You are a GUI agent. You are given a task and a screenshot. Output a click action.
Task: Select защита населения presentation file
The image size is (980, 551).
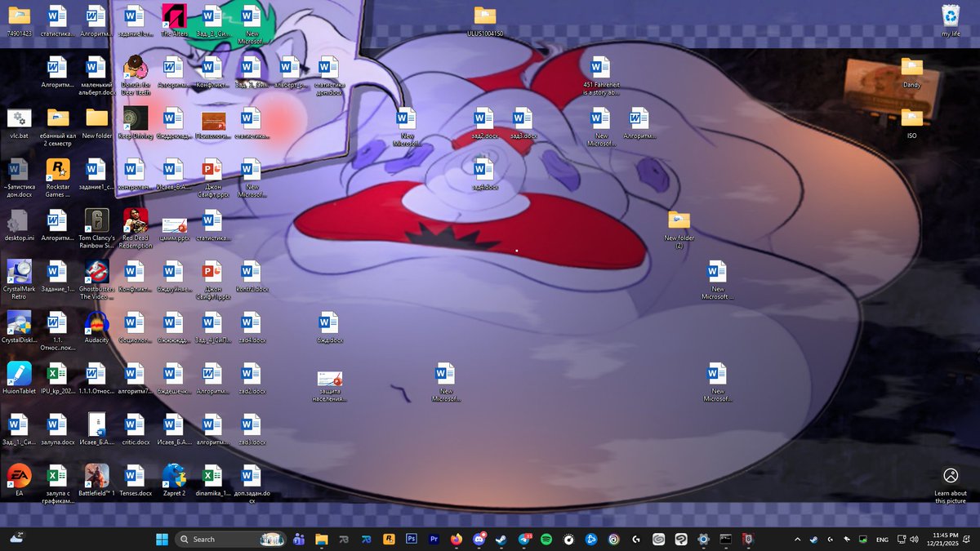329,385
